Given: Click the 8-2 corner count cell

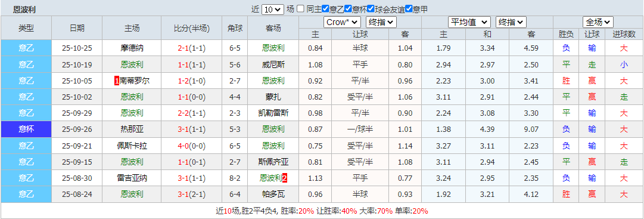Looking at the screenshot, I should (235, 178).
